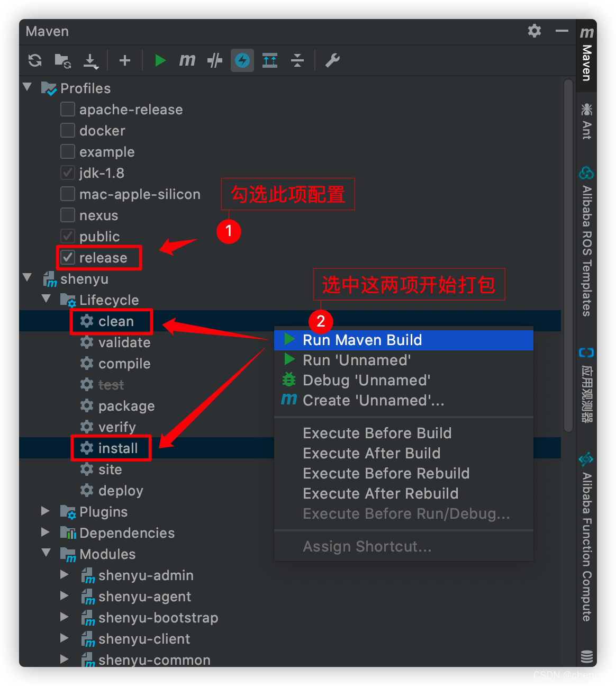Check nexus profile checkbox

68,215
